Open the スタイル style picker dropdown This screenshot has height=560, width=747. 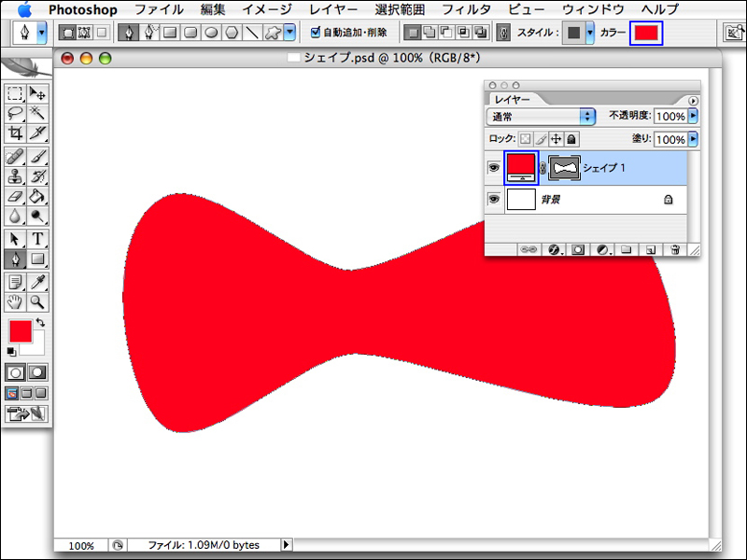(x=589, y=33)
